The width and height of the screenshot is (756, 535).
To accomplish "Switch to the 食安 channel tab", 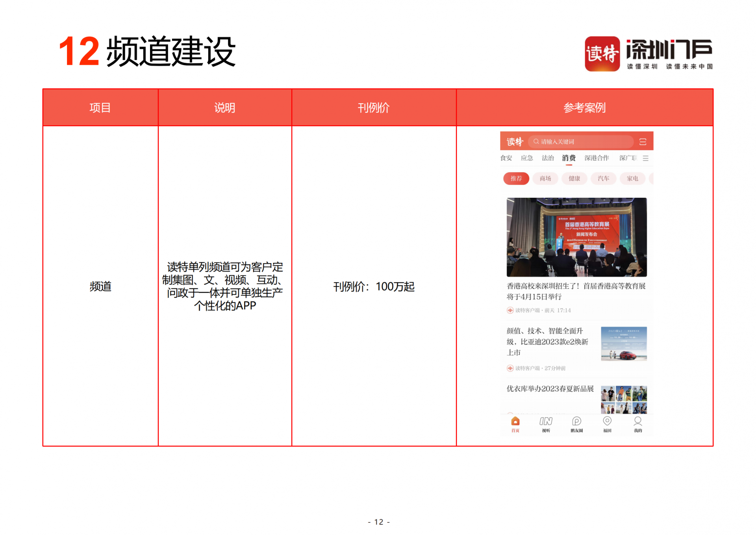I will [x=506, y=158].
